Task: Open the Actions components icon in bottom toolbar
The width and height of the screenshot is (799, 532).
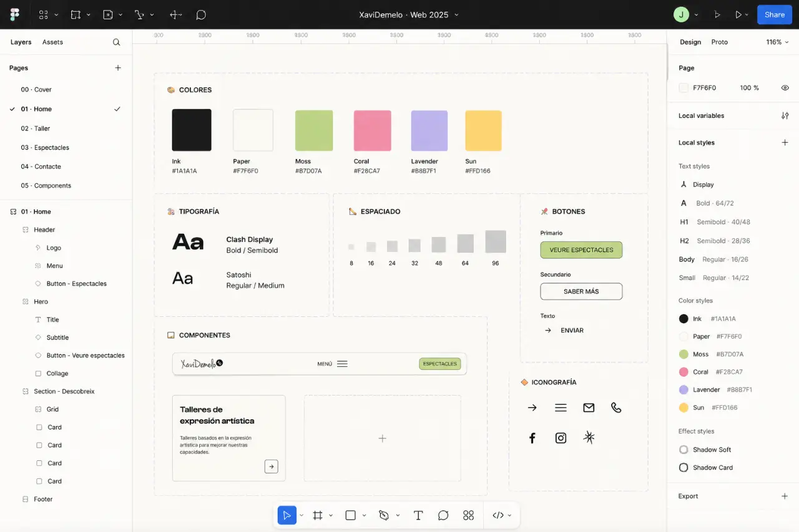Action: click(469, 515)
